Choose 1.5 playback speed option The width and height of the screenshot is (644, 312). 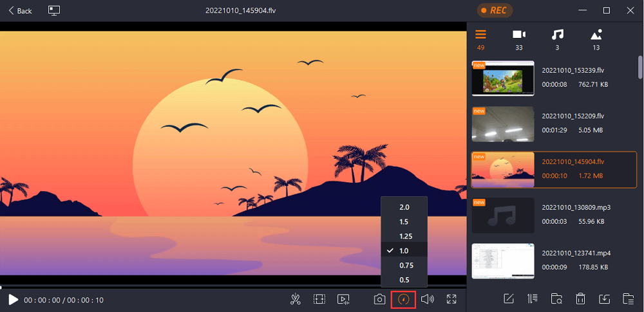[x=404, y=221]
